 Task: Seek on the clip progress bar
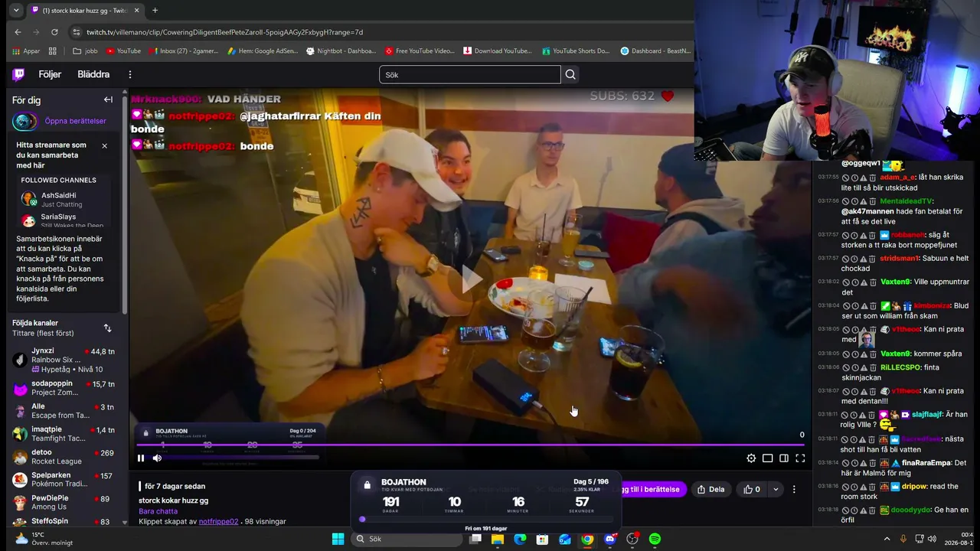click(x=470, y=445)
